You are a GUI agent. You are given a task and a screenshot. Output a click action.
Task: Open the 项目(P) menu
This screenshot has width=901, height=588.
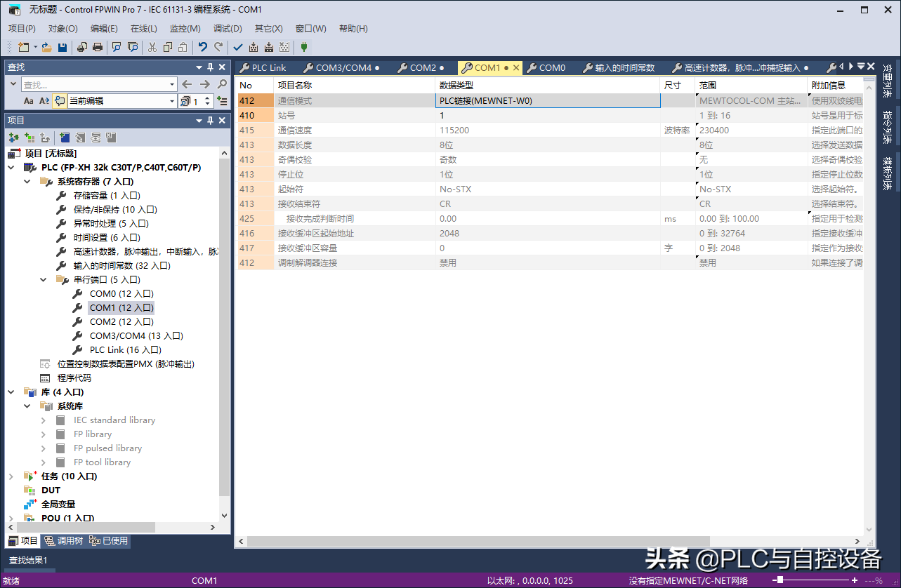pyautogui.click(x=22, y=29)
